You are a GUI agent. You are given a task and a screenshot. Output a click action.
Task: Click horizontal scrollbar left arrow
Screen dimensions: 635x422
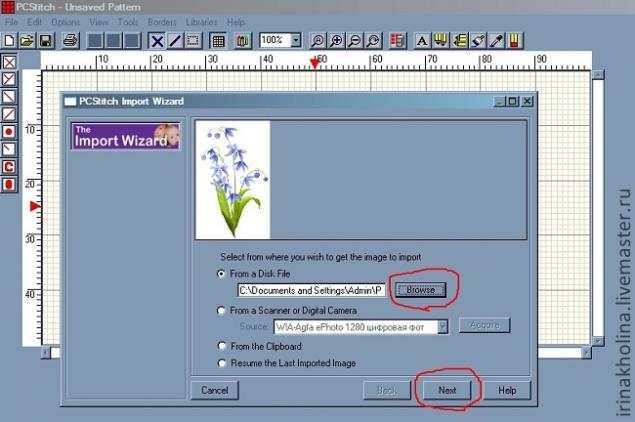tap(46, 353)
